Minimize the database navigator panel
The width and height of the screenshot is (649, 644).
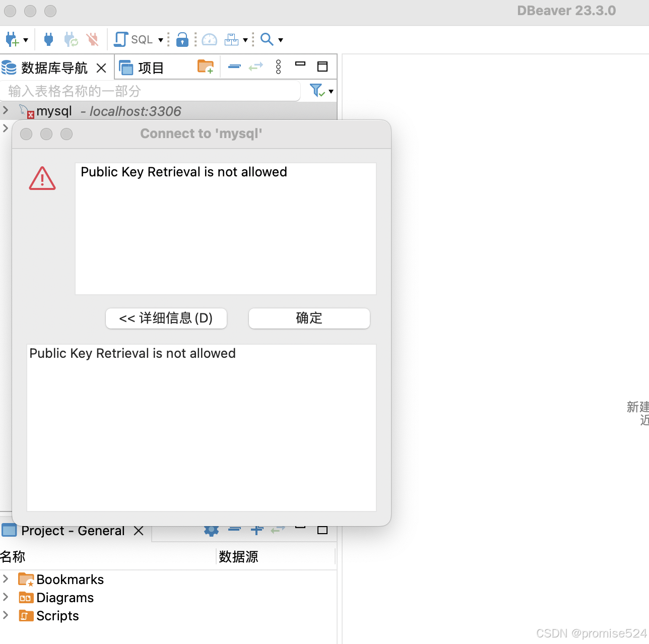pyautogui.click(x=300, y=63)
